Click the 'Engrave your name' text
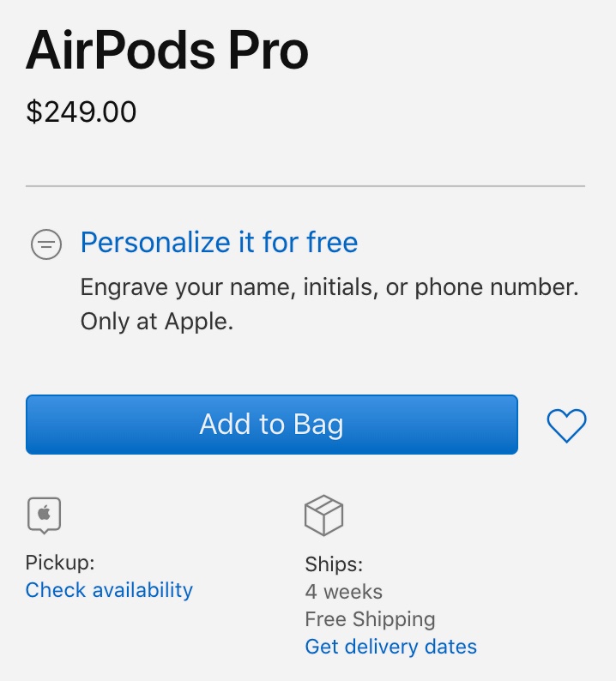 [x=189, y=287]
